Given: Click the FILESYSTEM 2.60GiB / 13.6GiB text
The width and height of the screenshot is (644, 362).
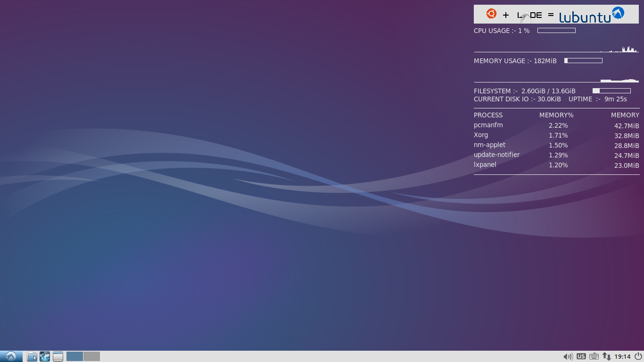Looking at the screenshot, I should point(525,91).
